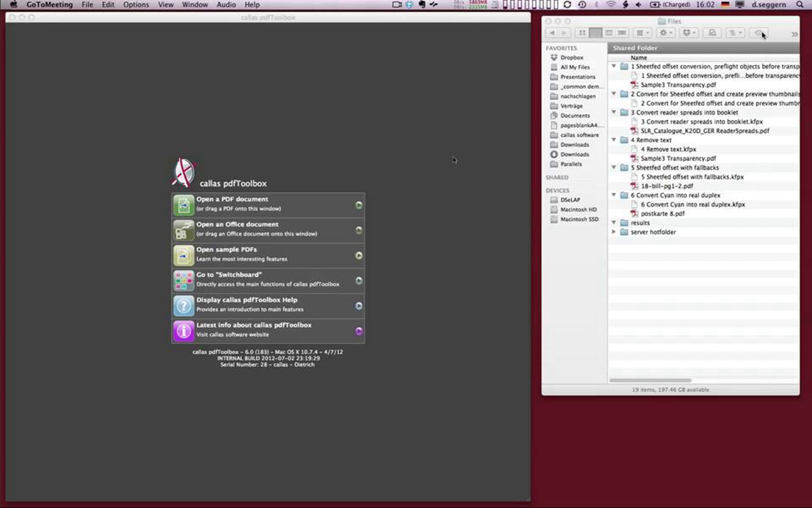
Task: Toggle the 'results' folder disclosure triangle
Action: pyautogui.click(x=613, y=223)
